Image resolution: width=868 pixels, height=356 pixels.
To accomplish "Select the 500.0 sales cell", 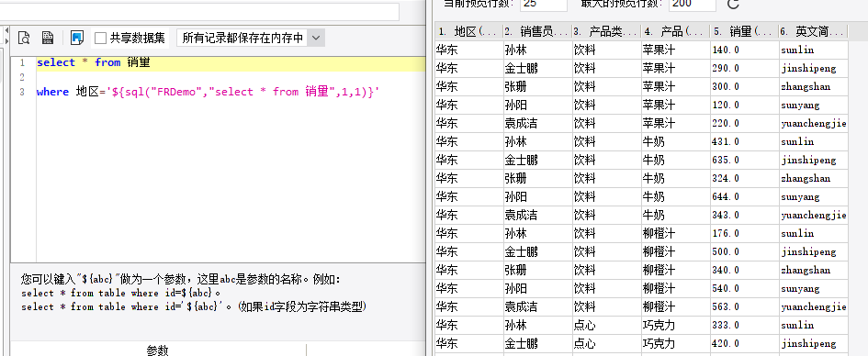I will pos(744,252).
